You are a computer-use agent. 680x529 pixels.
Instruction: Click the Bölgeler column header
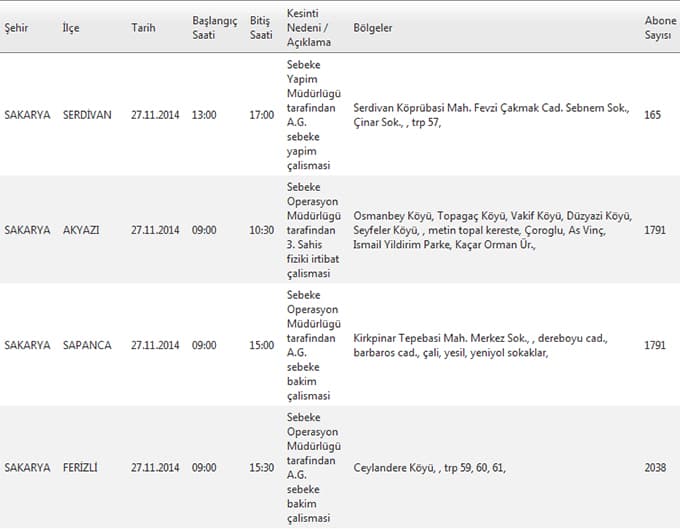tap(373, 28)
